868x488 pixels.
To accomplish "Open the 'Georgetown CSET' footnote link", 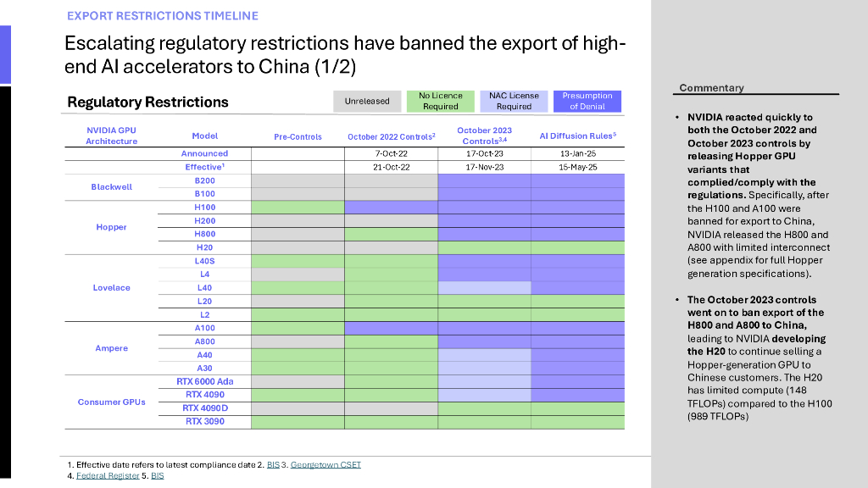I will point(325,464).
